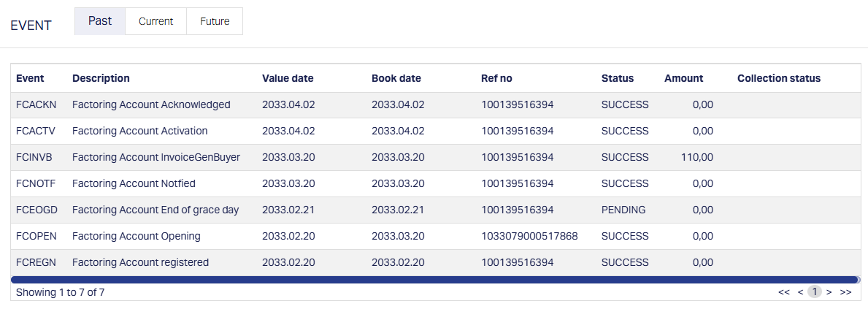Viewport: 868px width, 309px height.
Task: Go to previous page of results
Action: (x=801, y=291)
